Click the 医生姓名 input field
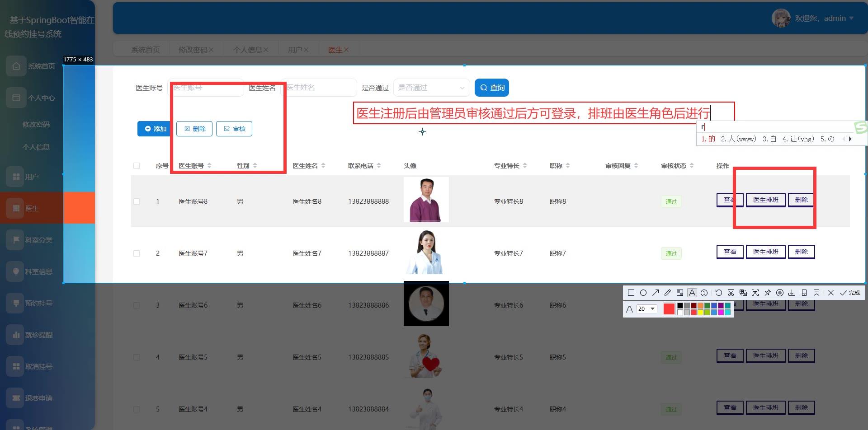This screenshot has height=430, width=868. pyautogui.click(x=319, y=88)
